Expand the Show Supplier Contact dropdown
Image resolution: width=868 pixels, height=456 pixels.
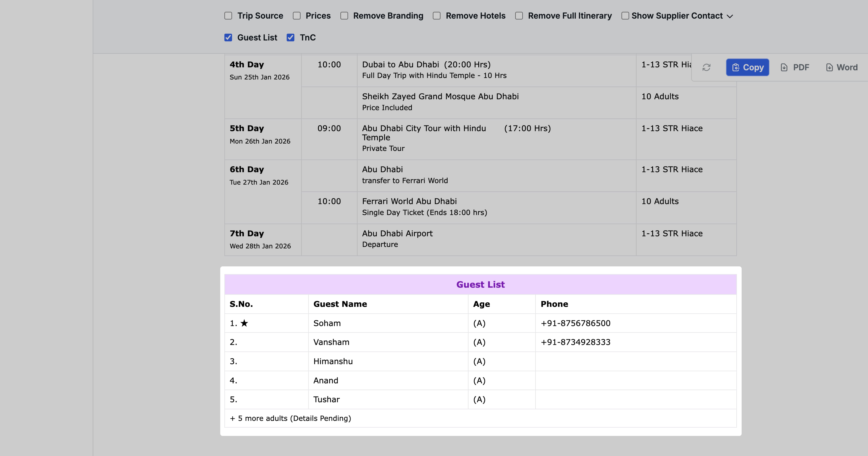pyautogui.click(x=730, y=16)
